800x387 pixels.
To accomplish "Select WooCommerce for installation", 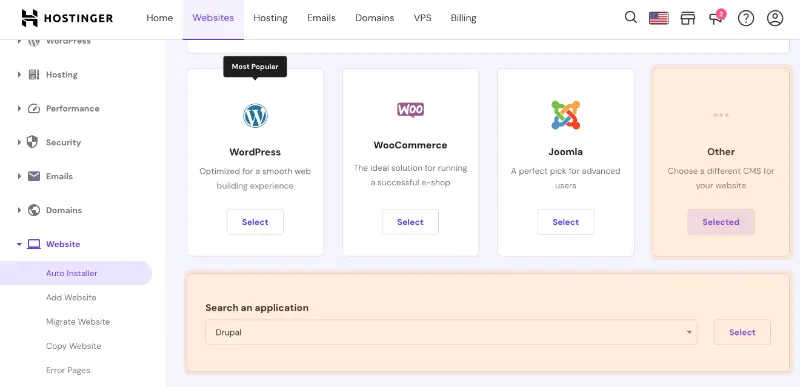I will click(x=410, y=222).
